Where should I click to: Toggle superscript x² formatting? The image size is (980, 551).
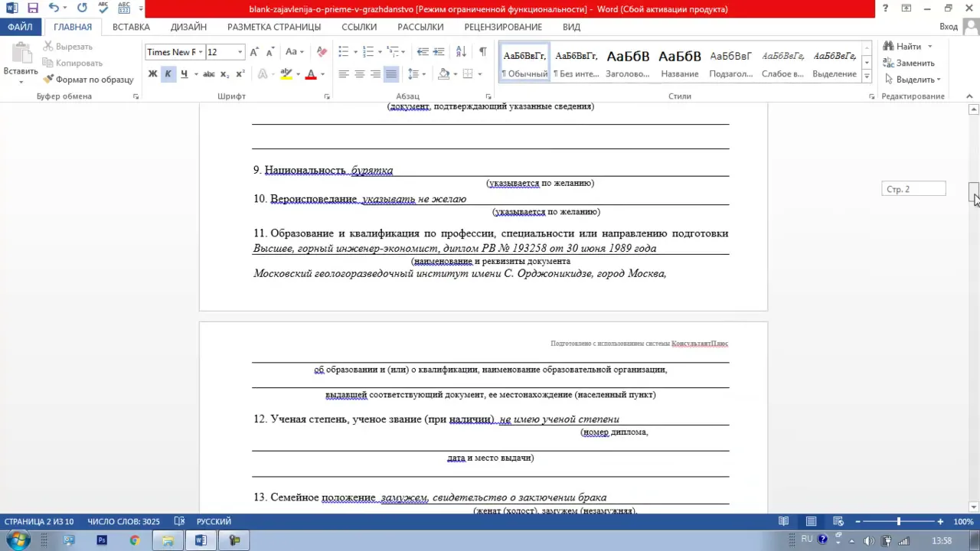(240, 74)
